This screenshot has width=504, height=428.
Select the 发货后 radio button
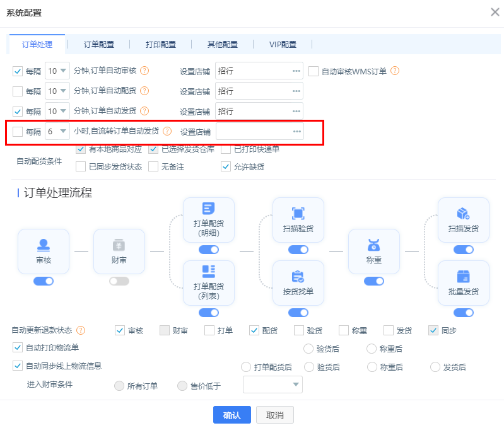[x=435, y=367]
